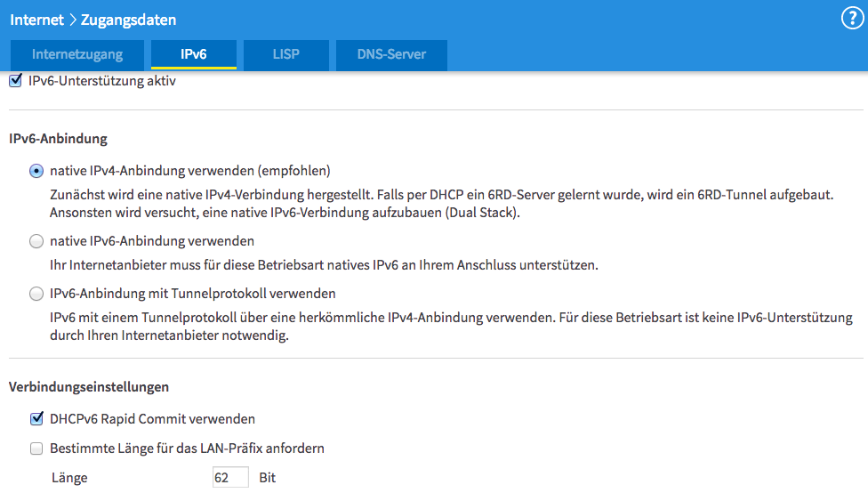Disable the DHCPv6 Rapid Commit checkbox

point(36,418)
